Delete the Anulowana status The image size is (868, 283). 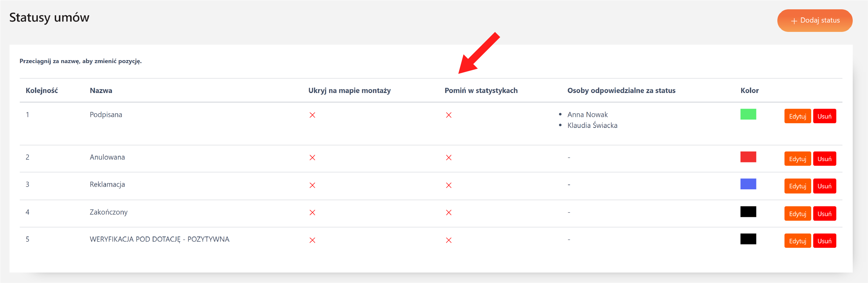coord(824,159)
